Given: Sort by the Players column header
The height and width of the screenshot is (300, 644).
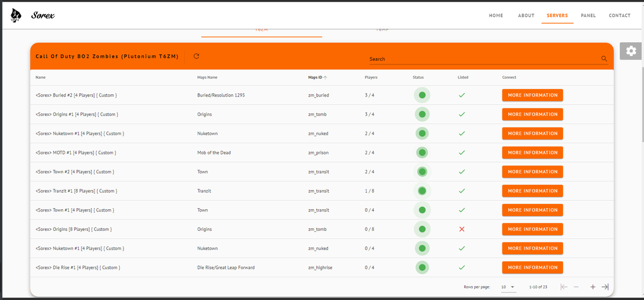Looking at the screenshot, I should coord(371,77).
